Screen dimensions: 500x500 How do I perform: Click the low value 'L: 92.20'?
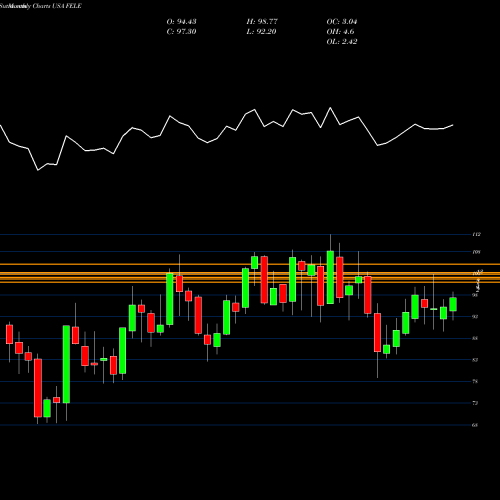pyautogui.click(x=261, y=32)
